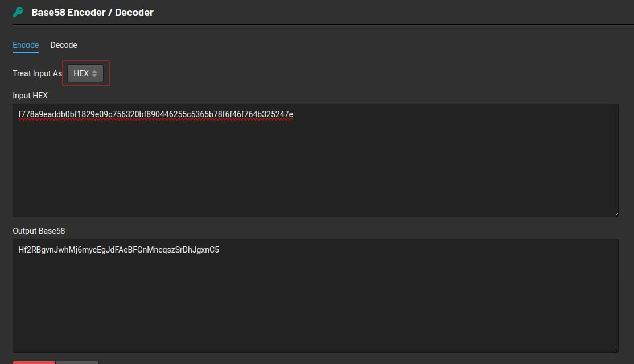Click the output area resize handle

click(616, 349)
